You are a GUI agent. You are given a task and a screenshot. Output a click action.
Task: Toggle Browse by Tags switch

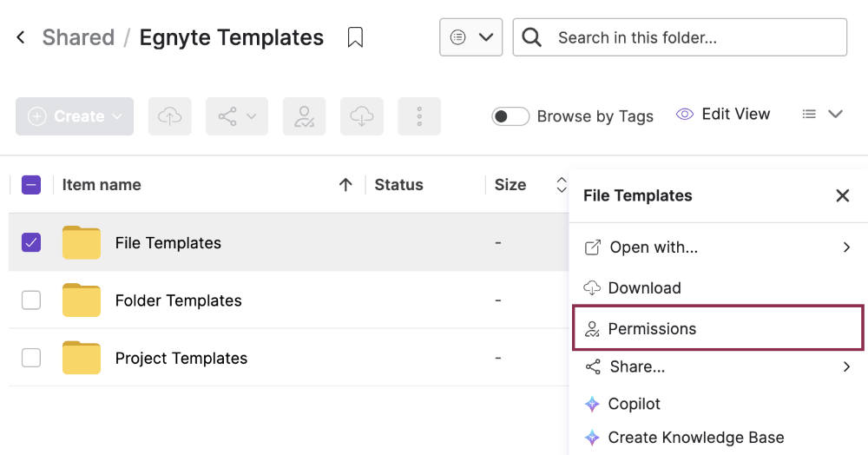coord(510,116)
